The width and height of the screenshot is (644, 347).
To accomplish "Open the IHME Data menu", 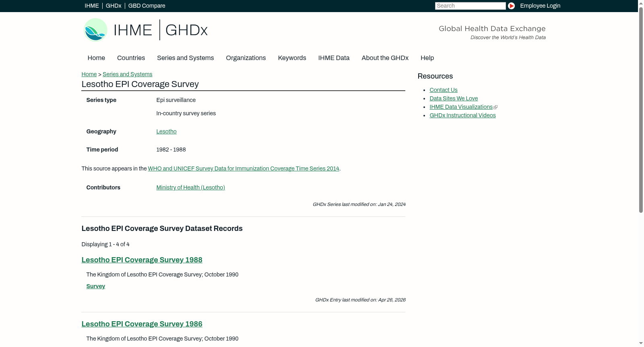I will click(334, 58).
